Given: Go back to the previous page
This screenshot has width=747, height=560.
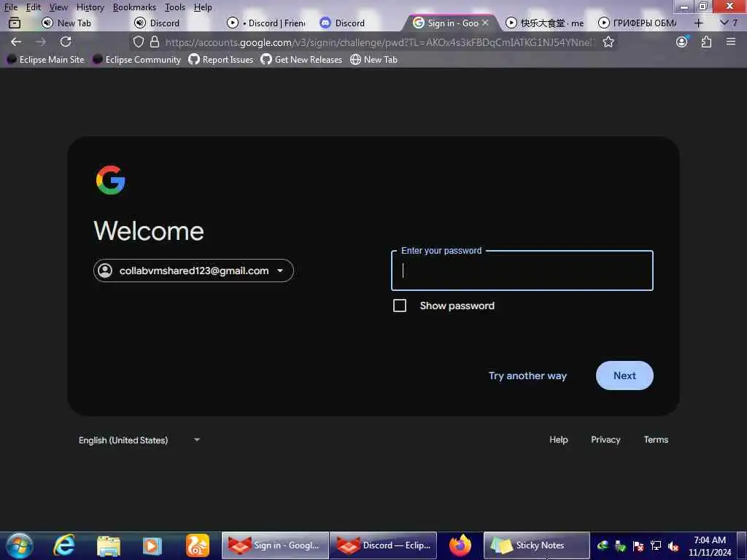Looking at the screenshot, I should (x=16, y=42).
